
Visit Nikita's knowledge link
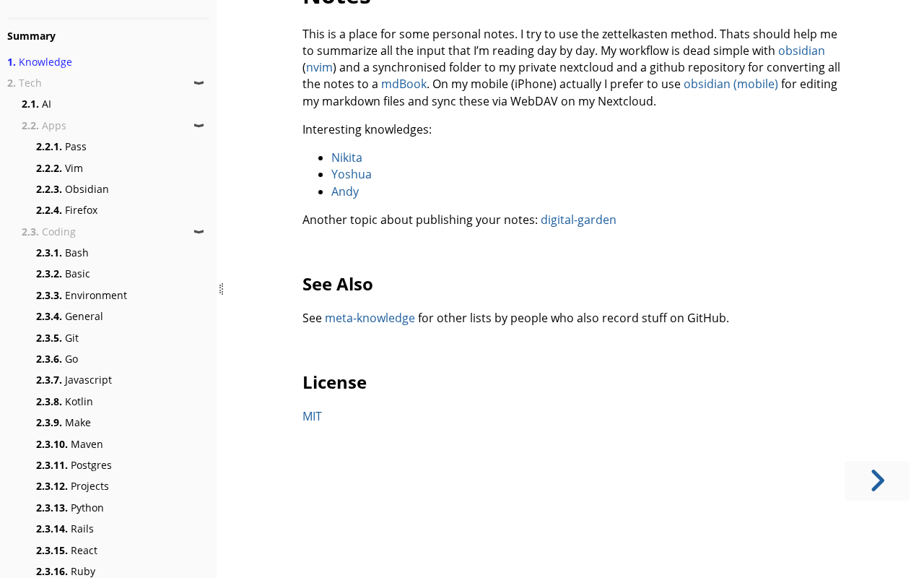coord(346,158)
